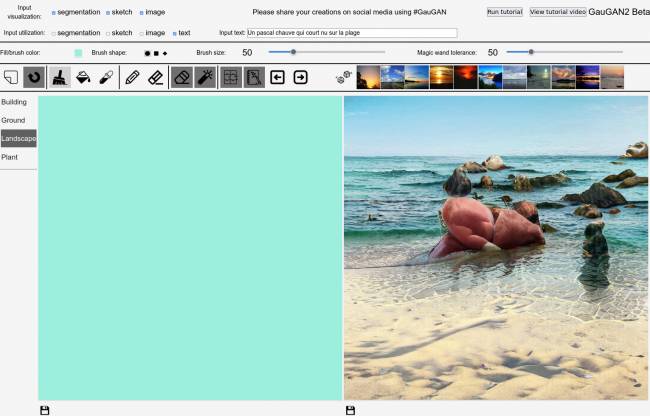
Task: Toggle segmentation checkbox in Input visualization
Action: (54, 12)
